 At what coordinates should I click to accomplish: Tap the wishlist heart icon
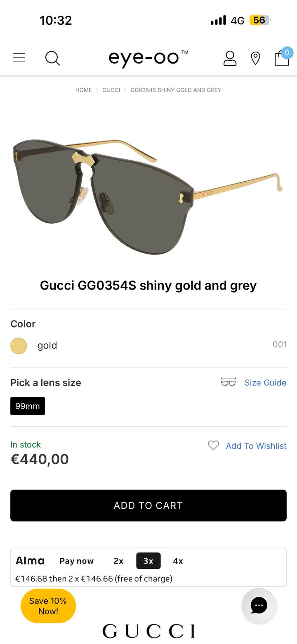(x=213, y=446)
